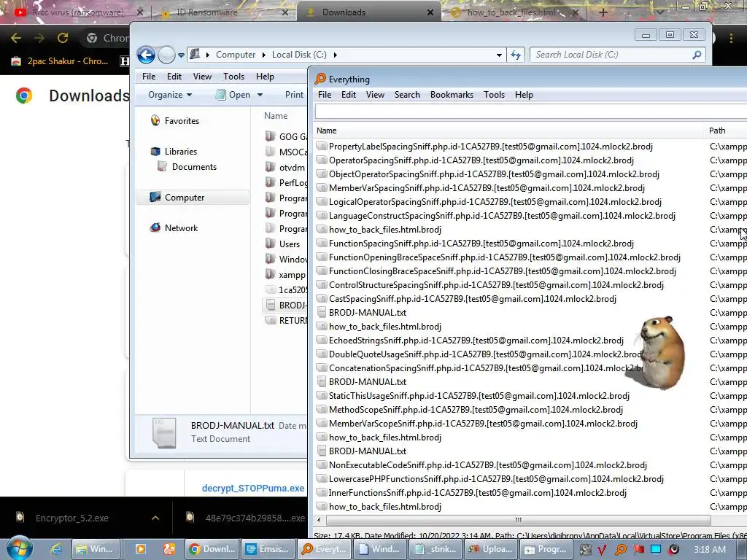747x560 pixels.
Task: Open the Organize dropdown in Explorer
Action: (170, 95)
